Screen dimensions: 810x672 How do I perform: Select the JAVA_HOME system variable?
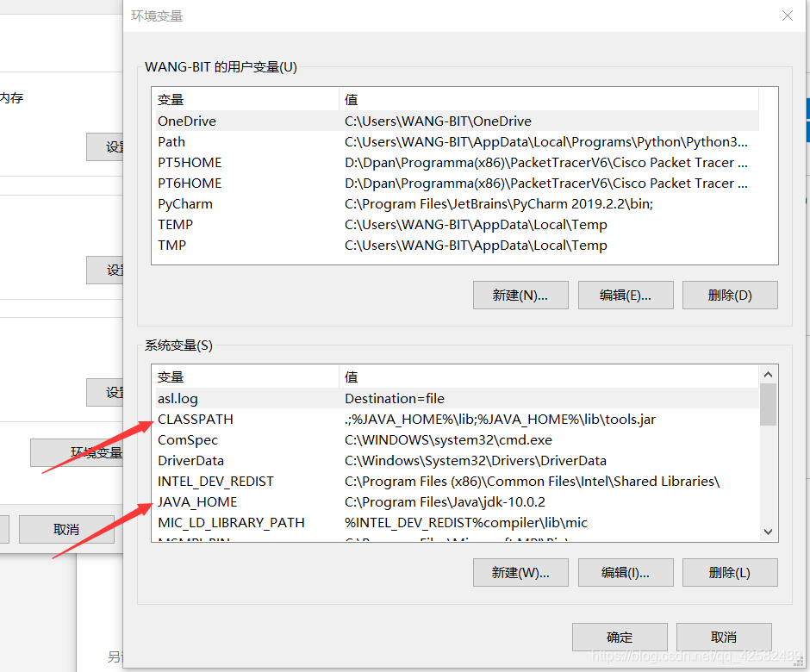tap(458, 501)
